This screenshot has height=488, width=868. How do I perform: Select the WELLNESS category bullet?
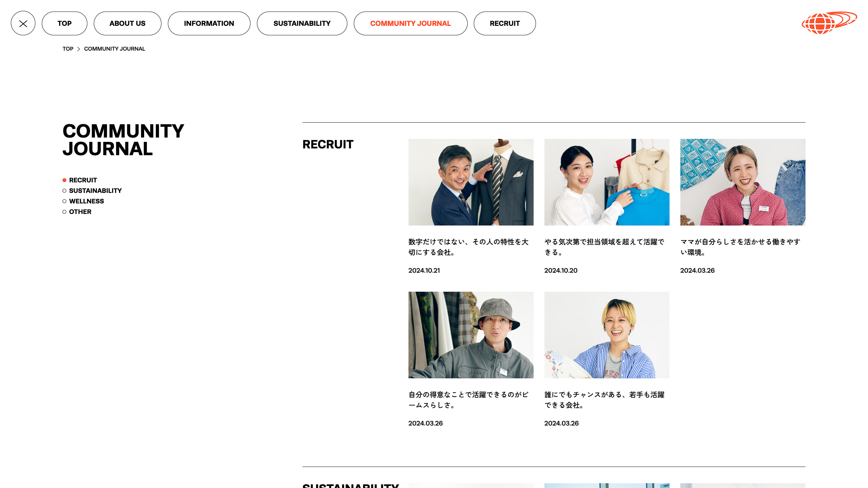tap(64, 201)
